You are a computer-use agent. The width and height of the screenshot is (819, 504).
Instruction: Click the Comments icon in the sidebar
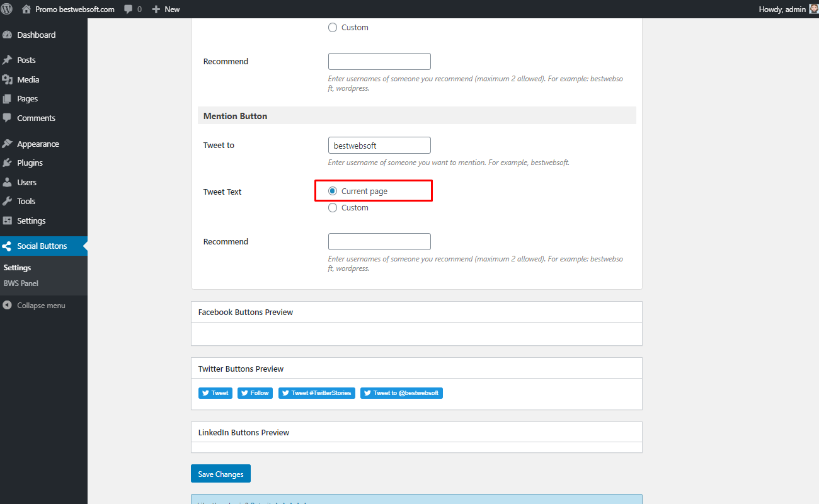click(x=8, y=118)
